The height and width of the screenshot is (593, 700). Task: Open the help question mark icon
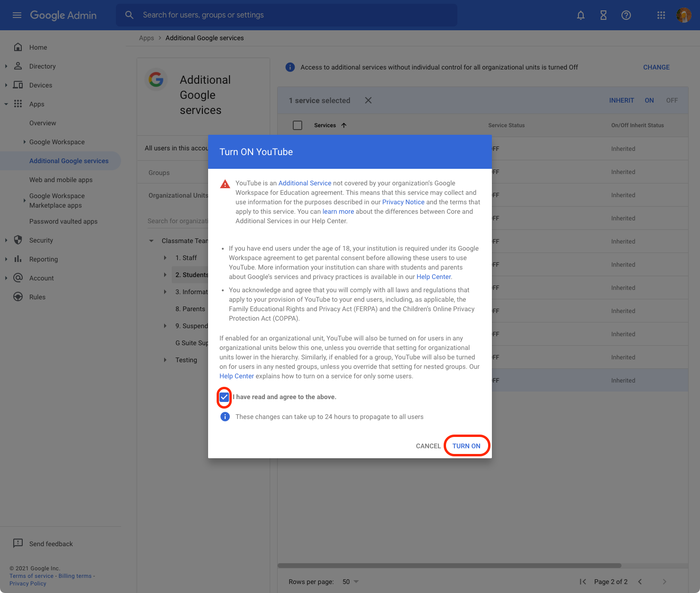(626, 15)
